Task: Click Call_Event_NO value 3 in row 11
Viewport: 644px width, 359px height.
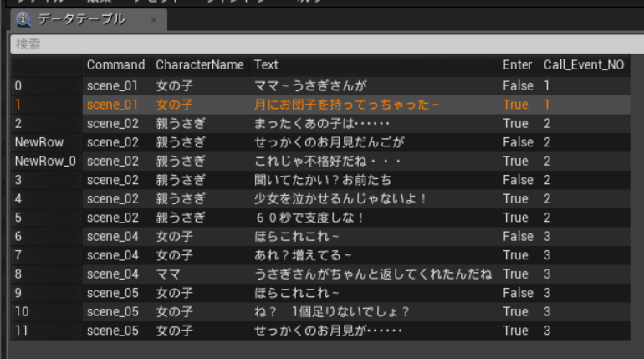Action: pos(547,331)
